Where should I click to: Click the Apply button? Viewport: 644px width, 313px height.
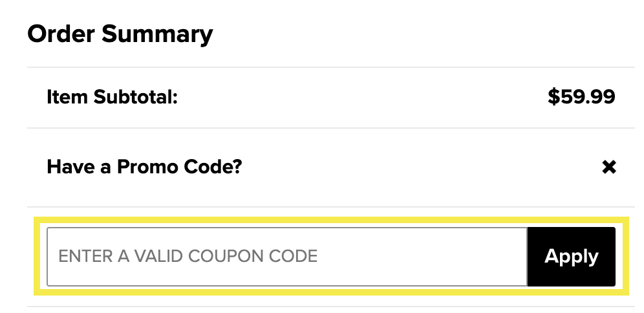click(x=572, y=257)
